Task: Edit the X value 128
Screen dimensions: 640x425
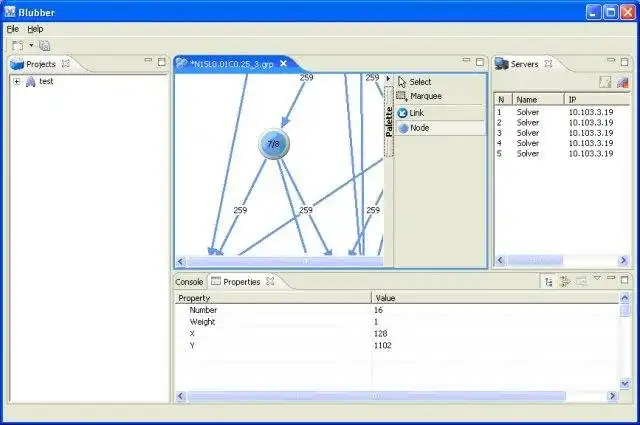Action: click(380, 334)
